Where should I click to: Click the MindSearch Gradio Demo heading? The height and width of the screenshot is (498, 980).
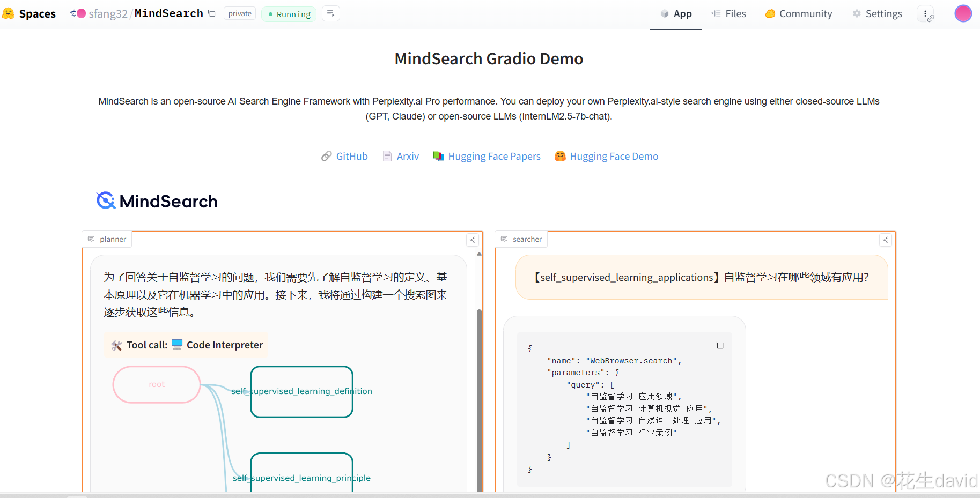489,58
